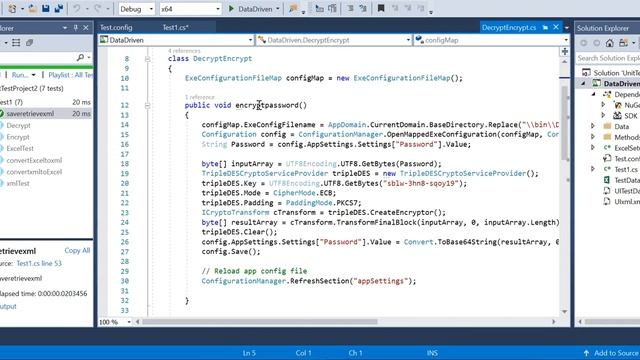Open the Test1.cs line 53 link

tap(39, 263)
